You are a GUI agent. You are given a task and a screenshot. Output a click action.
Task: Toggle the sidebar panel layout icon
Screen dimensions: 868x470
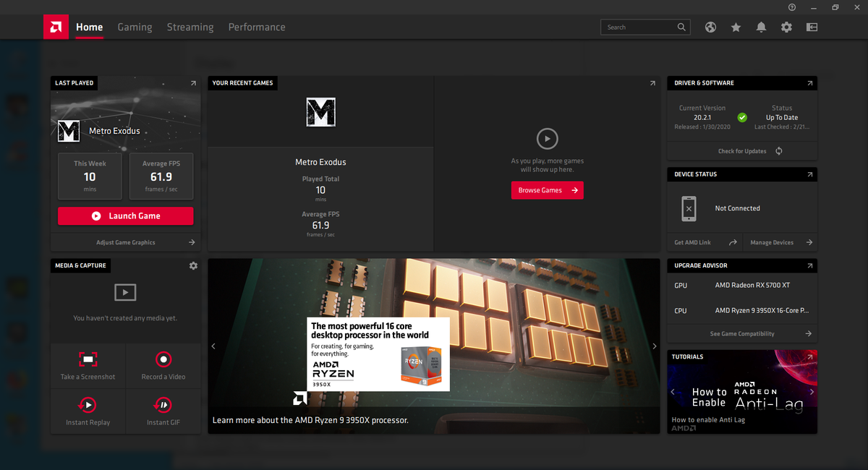pyautogui.click(x=812, y=27)
